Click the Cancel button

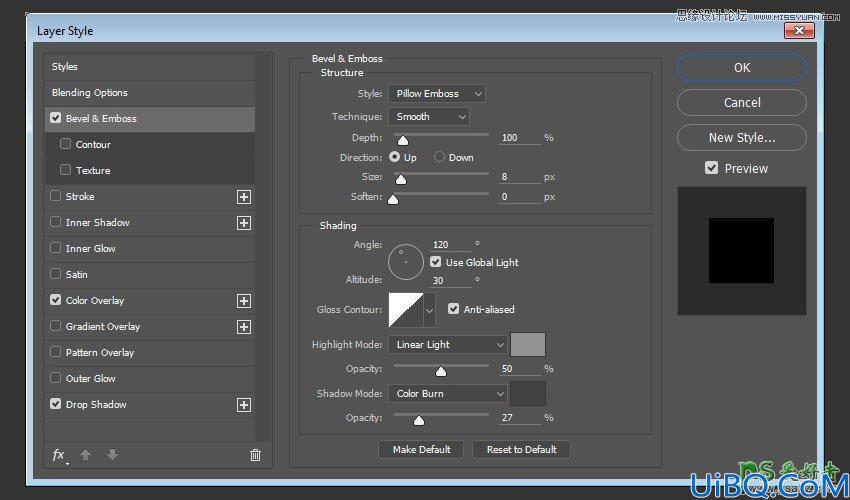[742, 102]
